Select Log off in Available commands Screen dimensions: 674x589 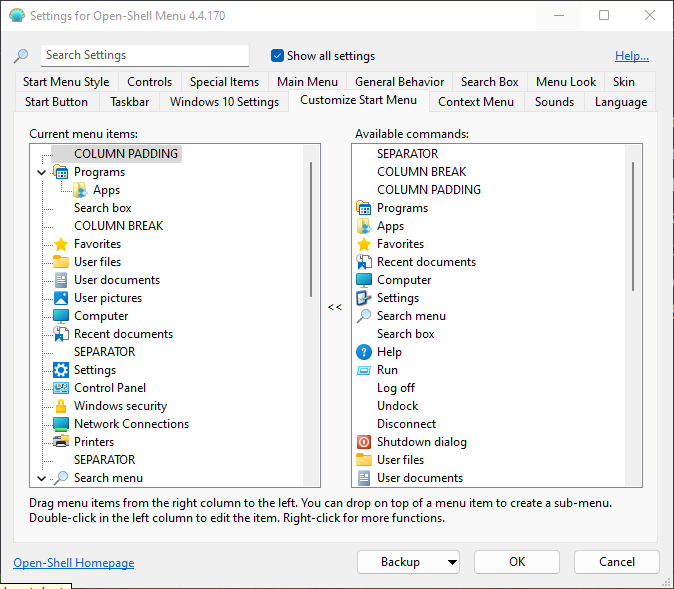point(395,388)
